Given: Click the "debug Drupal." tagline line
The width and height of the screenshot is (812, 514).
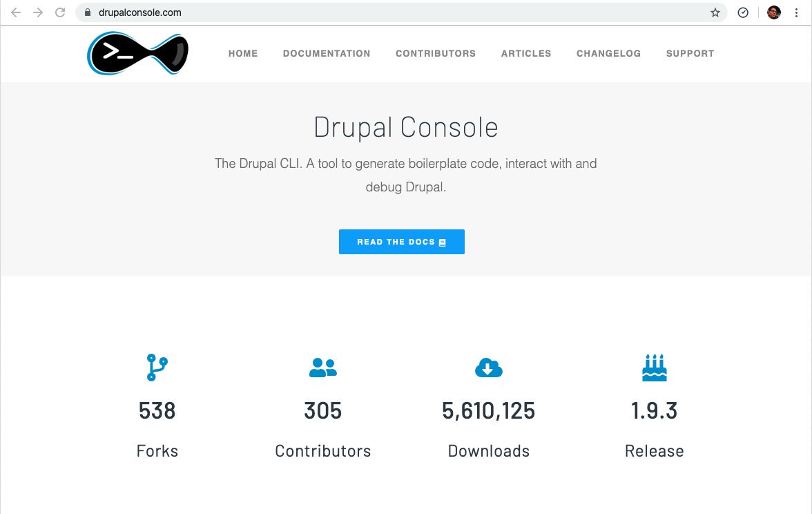Looking at the screenshot, I should coord(406,187).
